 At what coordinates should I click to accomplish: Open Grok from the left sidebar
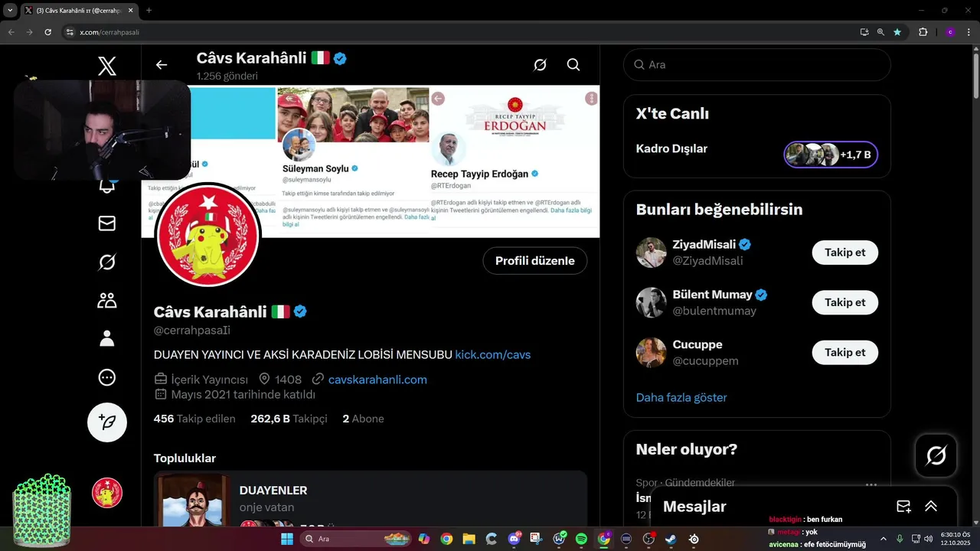pos(107,262)
